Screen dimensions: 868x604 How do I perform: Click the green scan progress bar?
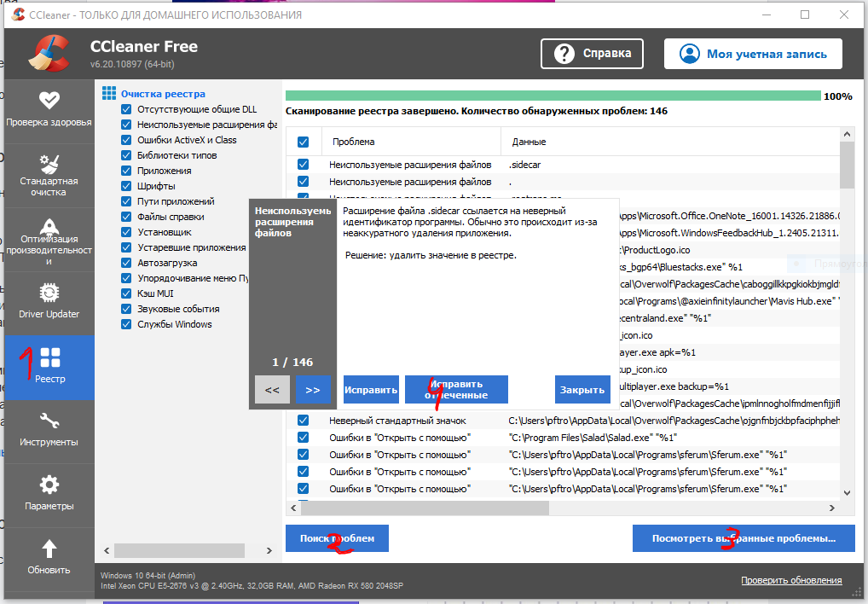553,96
